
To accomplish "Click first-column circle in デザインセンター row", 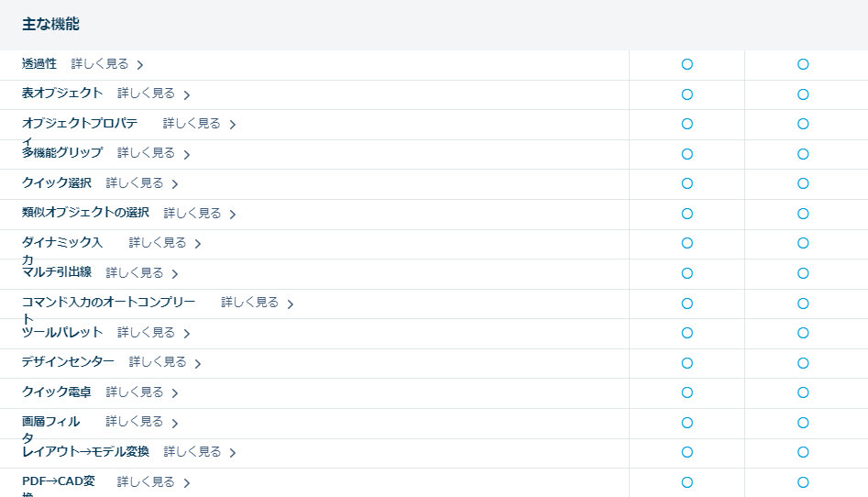I will tap(687, 362).
